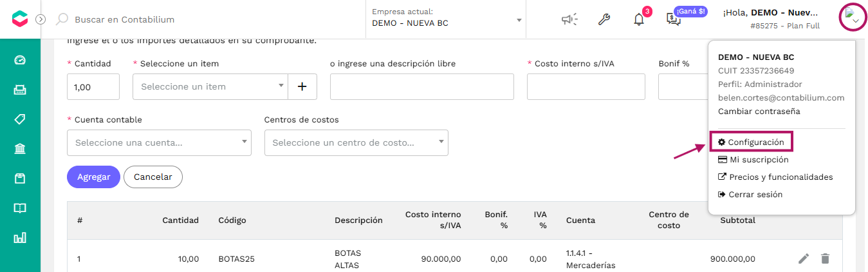Open the printer icon in sidebar
Image resolution: width=868 pixels, height=272 pixels.
tap(20, 90)
